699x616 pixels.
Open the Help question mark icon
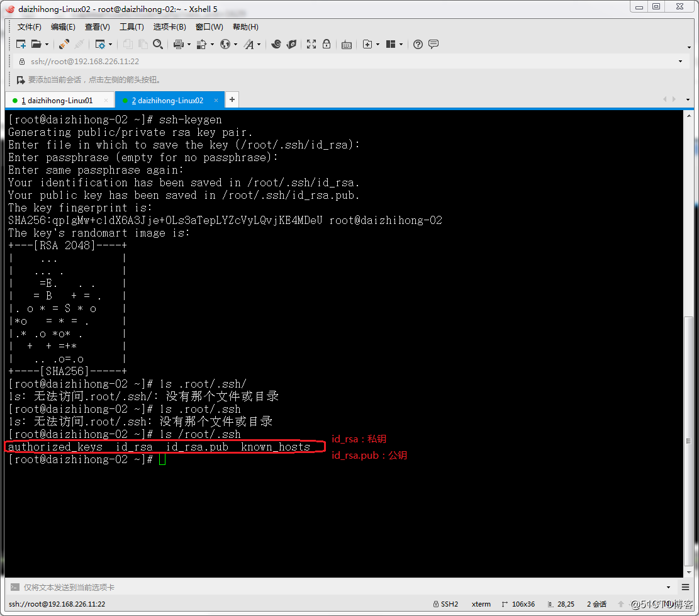[418, 44]
